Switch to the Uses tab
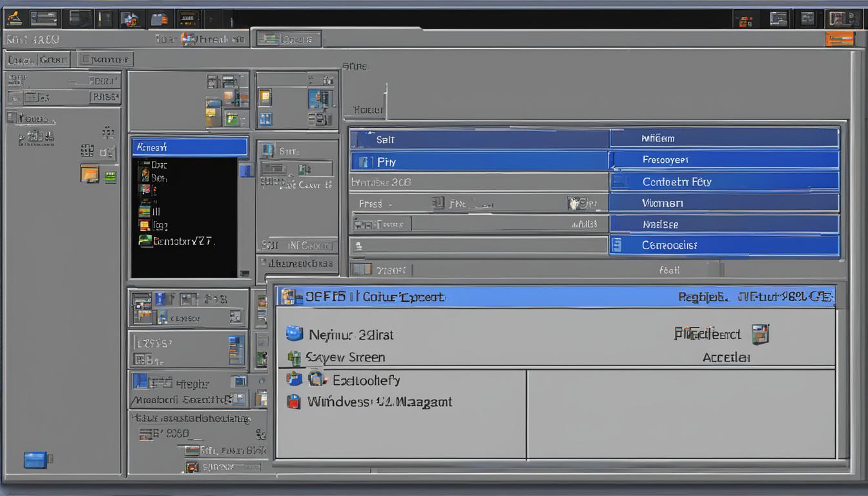This screenshot has width=868, height=496. click(20, 58)
